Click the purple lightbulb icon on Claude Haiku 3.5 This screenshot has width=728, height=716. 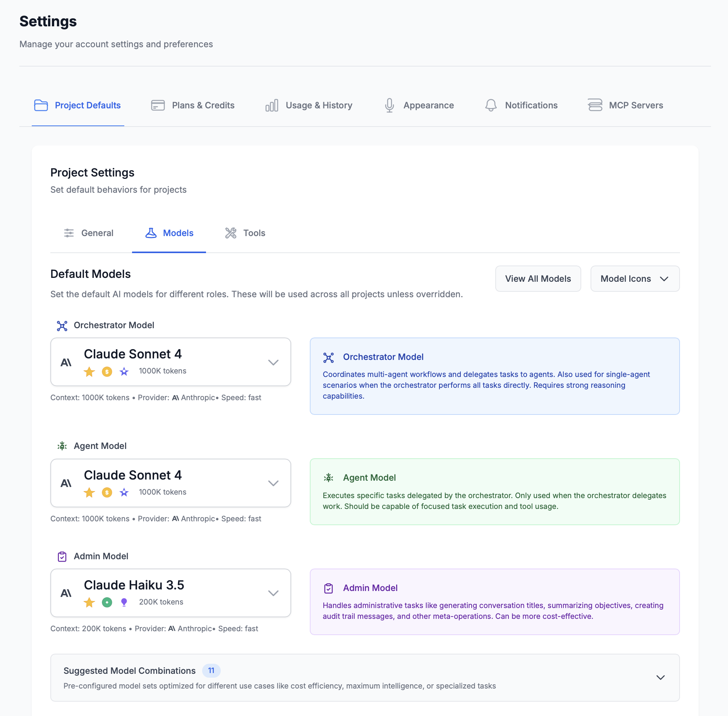(x=124, y=603)
